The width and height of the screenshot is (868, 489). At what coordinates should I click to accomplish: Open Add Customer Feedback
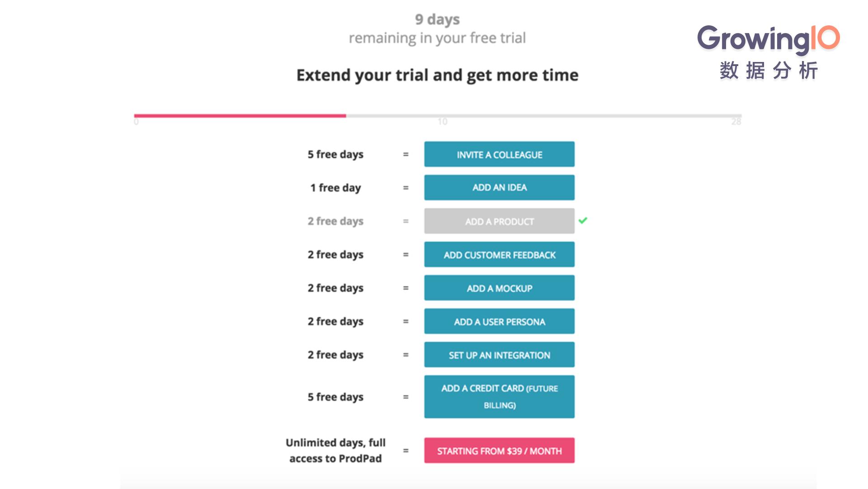(499, 255)
